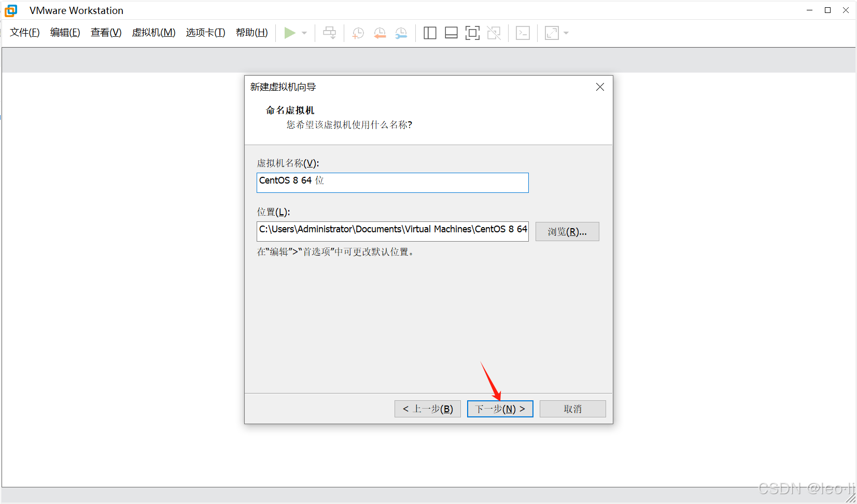Click the 位置 path input field

[392, 231]
